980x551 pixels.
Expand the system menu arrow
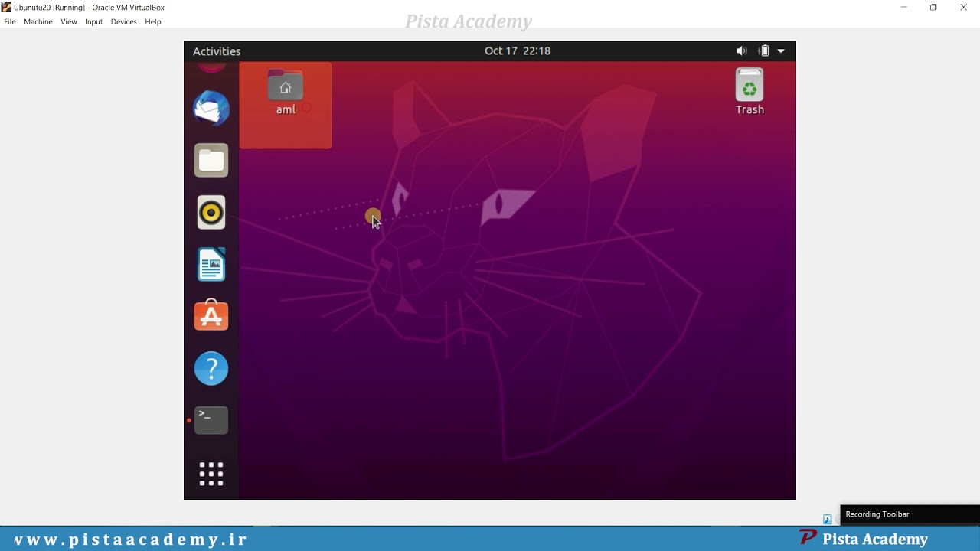coord(781,51)
